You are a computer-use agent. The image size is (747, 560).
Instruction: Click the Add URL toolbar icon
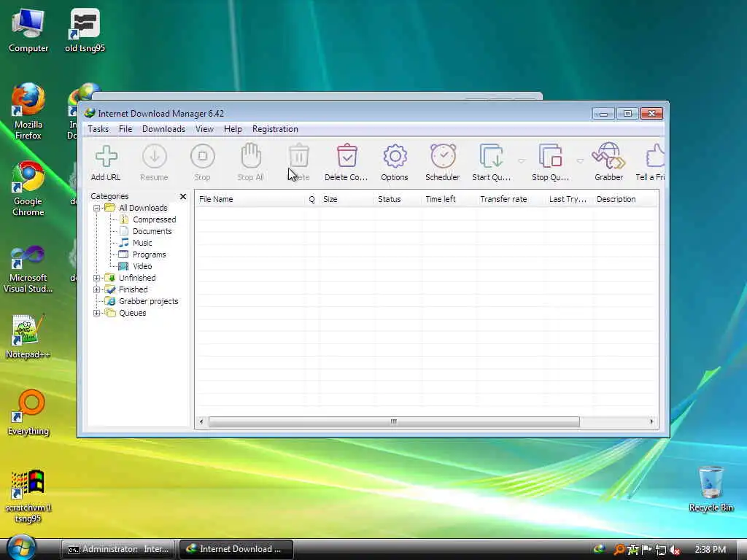(x=106, y=162)
